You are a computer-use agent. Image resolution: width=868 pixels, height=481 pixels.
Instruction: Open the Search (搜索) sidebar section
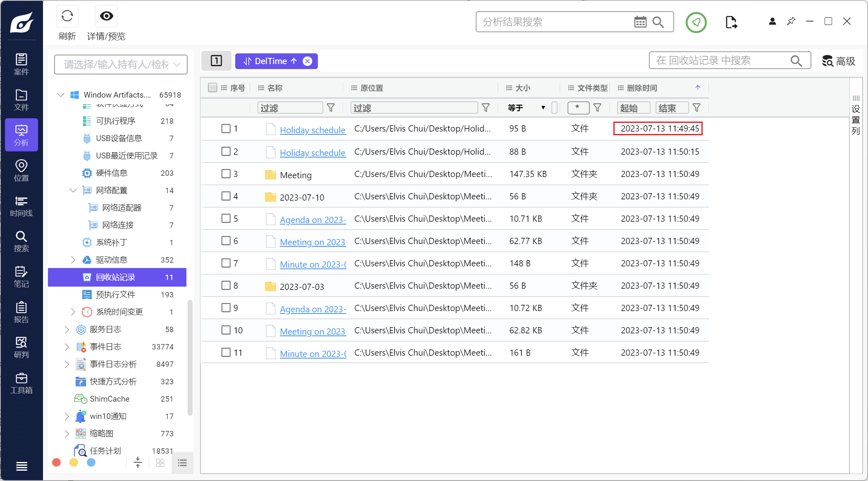click(x=21, y=241)
